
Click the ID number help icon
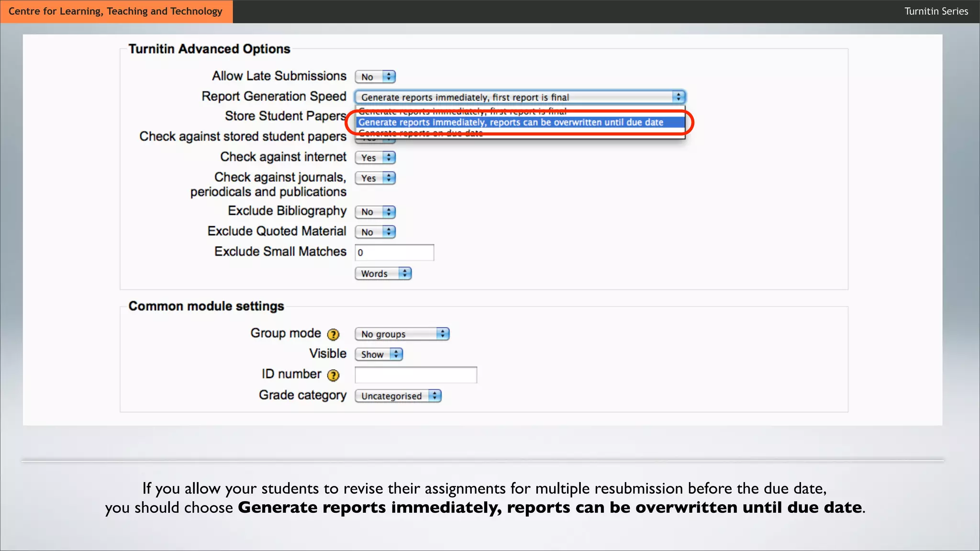click(333, 375)
